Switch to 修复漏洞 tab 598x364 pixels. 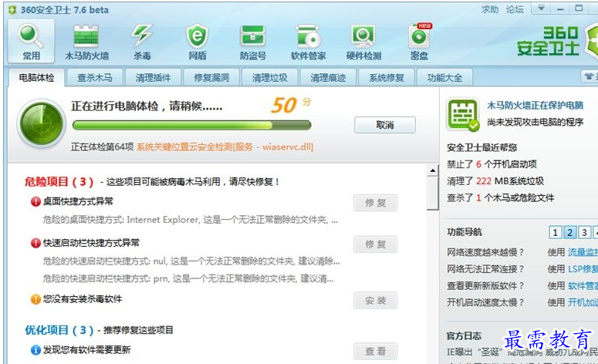pos(211,78)
